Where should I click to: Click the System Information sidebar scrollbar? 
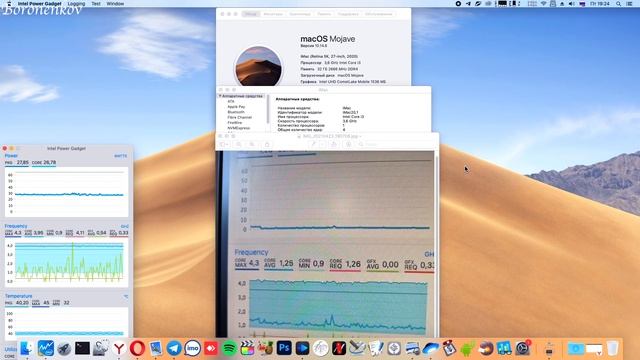pyautogui.click(x=268, y=108)
